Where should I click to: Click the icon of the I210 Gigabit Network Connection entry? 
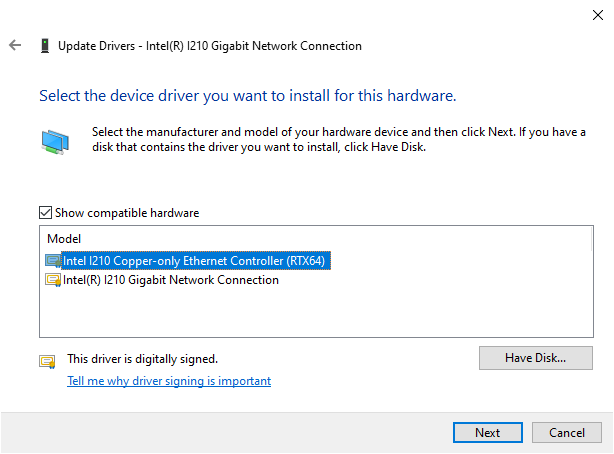coord(53,280)
